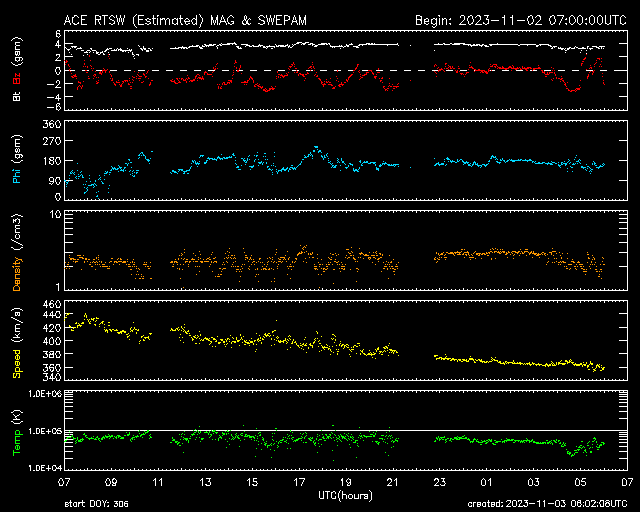Image resolution: width=640 pixels, height=512 pixels.
Task: Click the red 'Bz' axis label
Action: [x=17, y=76]
